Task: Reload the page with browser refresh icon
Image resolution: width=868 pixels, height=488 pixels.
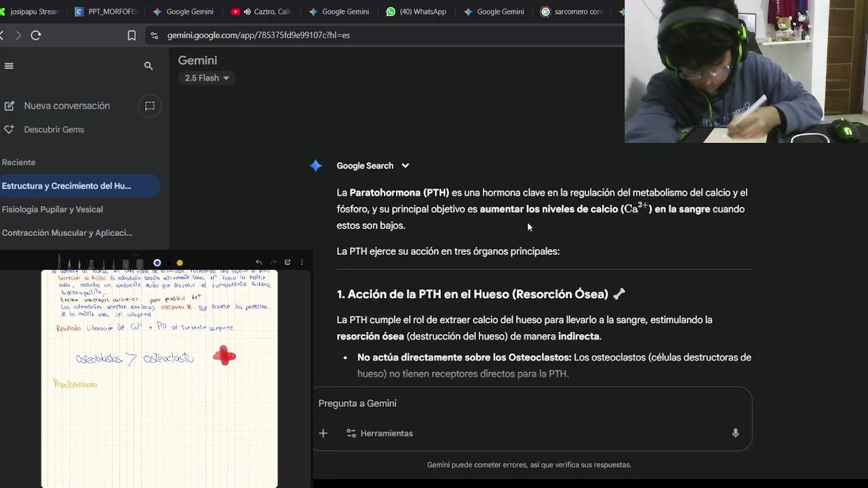Action: (x=36, y=35)
